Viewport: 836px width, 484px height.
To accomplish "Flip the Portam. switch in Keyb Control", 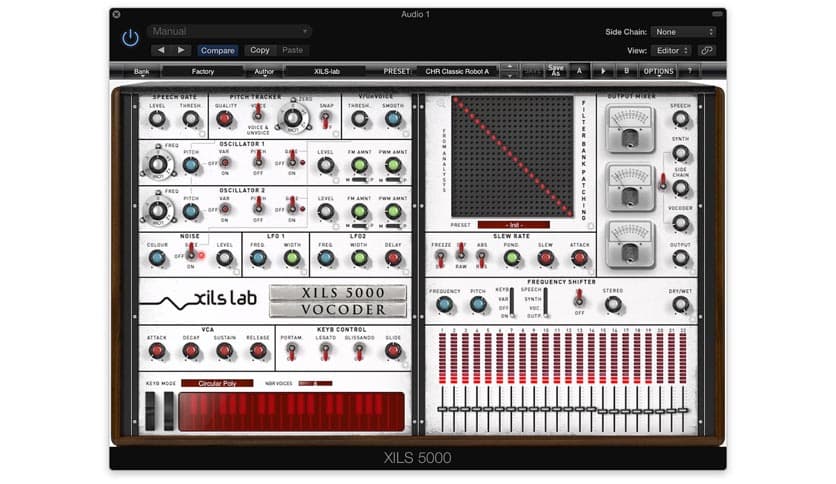I will 292,350.
